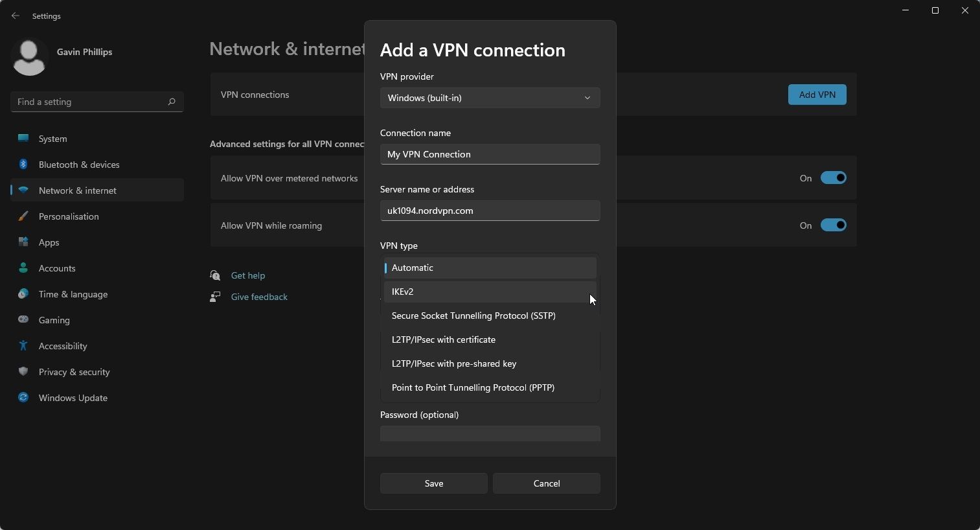Click the Get help icon
Viewport: 980px width, 530px height.
[x=215, y=275]
